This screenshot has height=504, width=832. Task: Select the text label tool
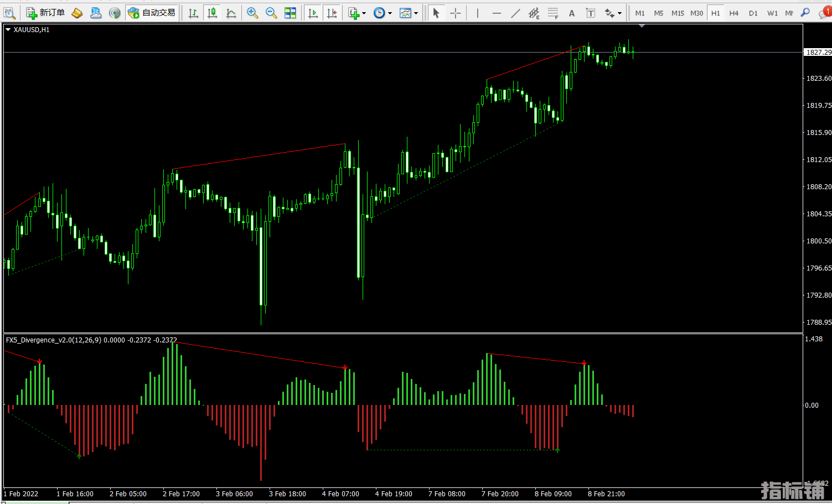[591, 13]
